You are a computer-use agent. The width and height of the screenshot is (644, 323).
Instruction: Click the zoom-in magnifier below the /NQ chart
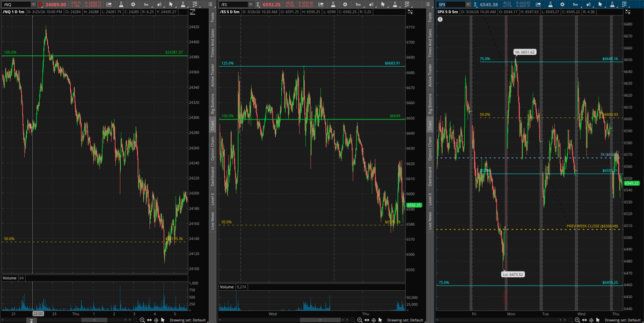(x=142, y=320)
